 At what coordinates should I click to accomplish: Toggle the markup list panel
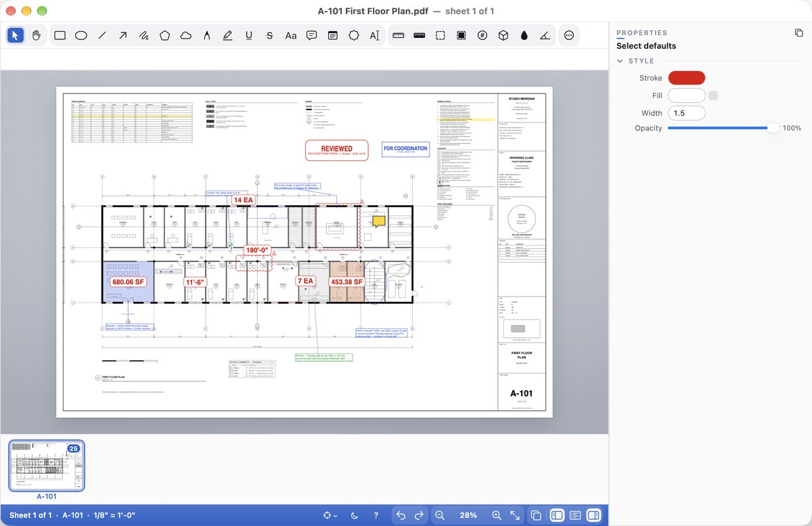[575, 515]
